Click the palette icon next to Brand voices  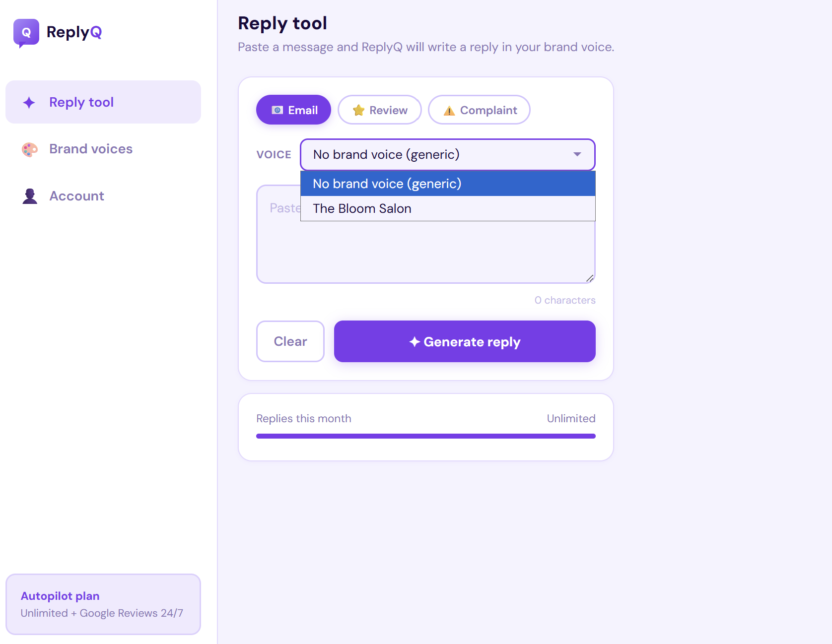(x=30, y=149)
